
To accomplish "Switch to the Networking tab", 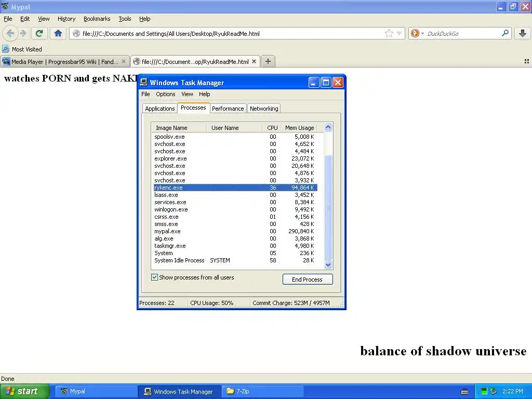I will click(x=264, y=109).
